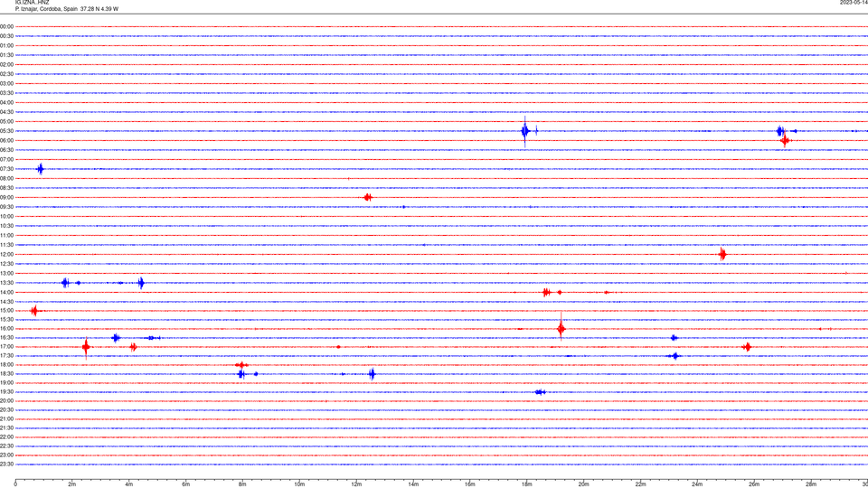Select the 10:30 row label
The width and height of the screenshot is (868, 488).
pos(6,226)
